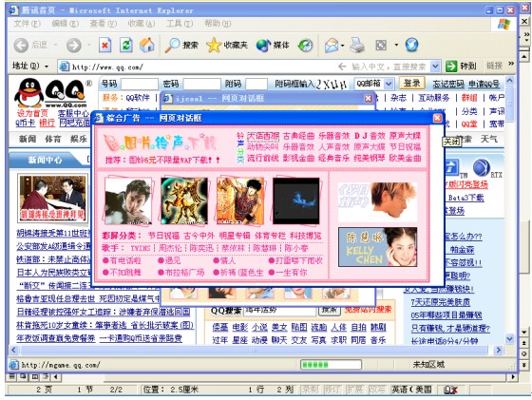The height and width of the screenshot is (400, 532).
Task: Open the 媒体 media globe button
Action: click(273, 45)
